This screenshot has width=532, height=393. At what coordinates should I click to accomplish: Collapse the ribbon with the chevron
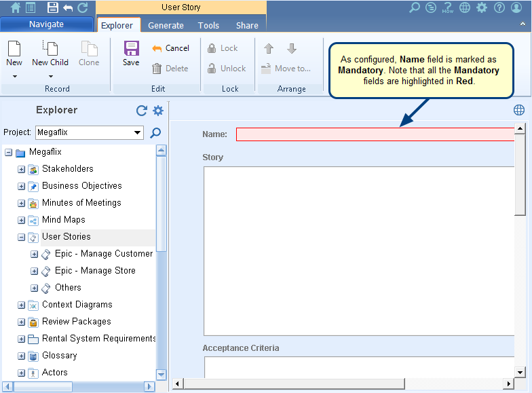522,24
